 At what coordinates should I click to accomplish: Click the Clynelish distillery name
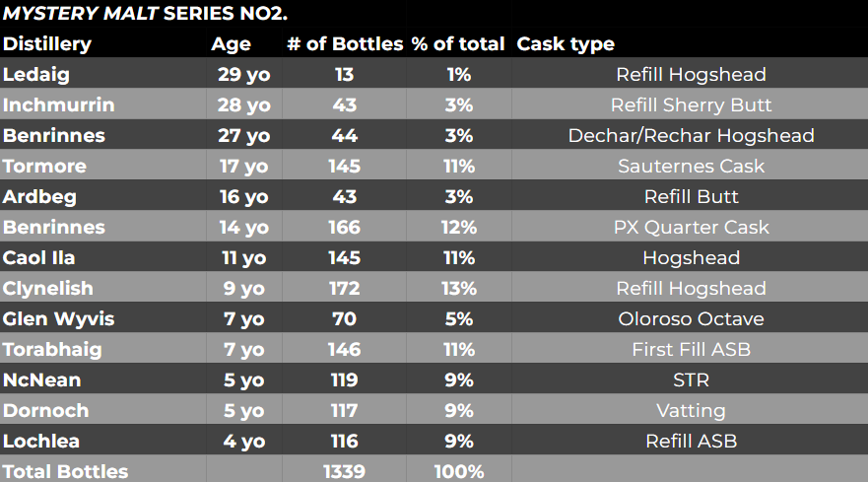point(48,289)
